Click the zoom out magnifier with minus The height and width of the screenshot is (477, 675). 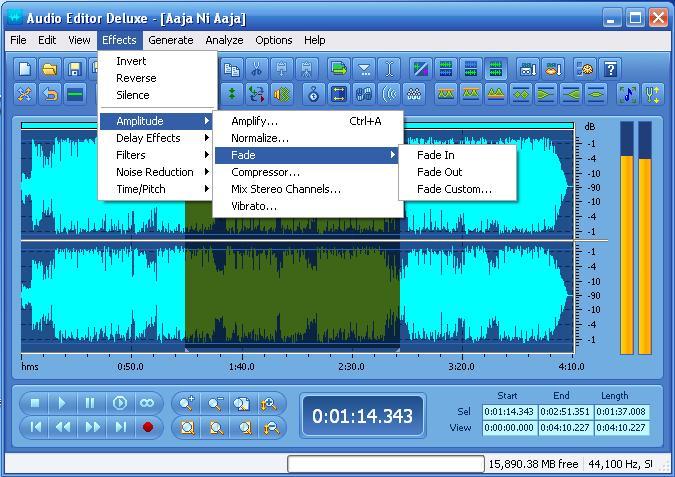215,403
